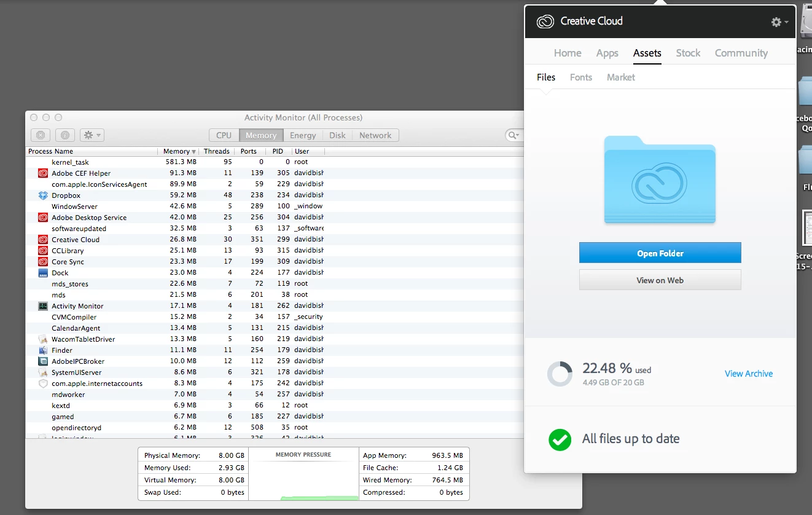Open the Network tab
The width and height of the screenshot is (812, 515).
click(x=375, y=135)
